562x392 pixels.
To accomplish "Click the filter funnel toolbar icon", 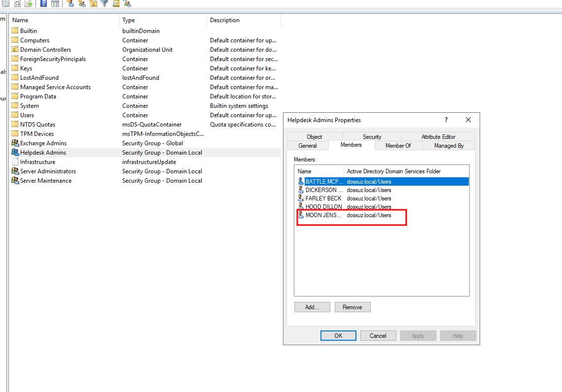I will tap(104, 3).
